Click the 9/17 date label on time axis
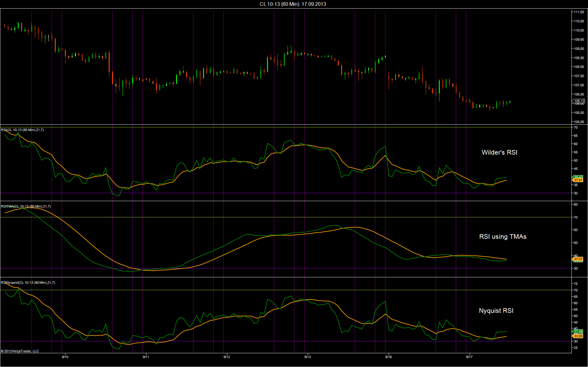 pyautogui.click(x=469, y=357)
